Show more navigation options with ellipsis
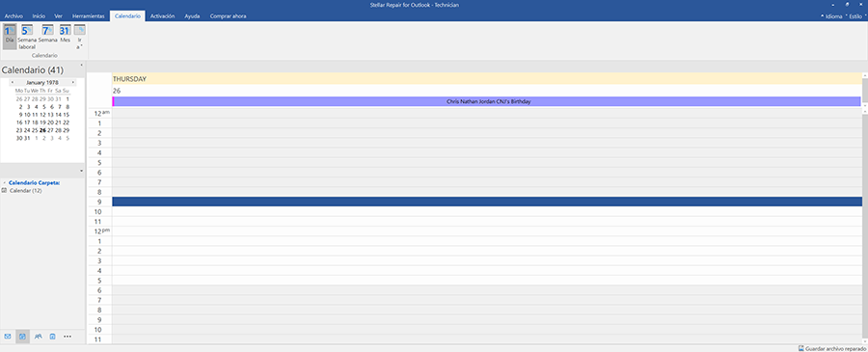This screenshot has width=868, height=352. click(x=68, y=336)
